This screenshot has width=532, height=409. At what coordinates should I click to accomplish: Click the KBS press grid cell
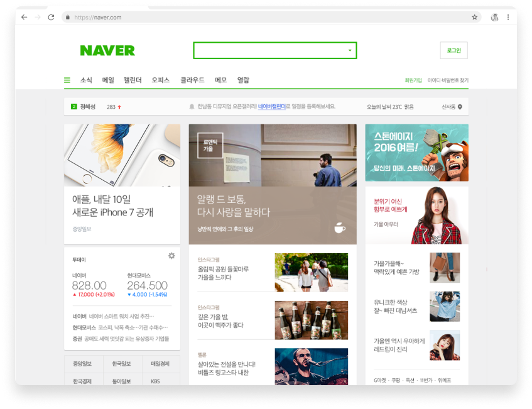161,379
